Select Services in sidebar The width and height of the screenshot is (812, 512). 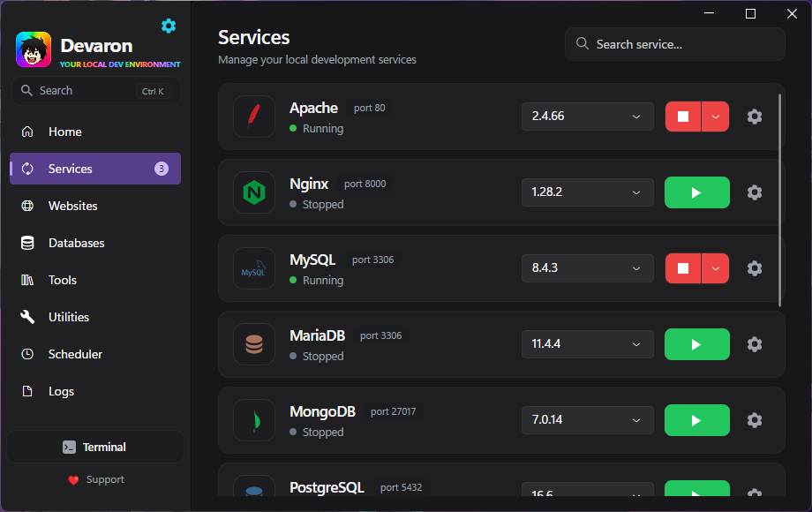click(95, 169)
